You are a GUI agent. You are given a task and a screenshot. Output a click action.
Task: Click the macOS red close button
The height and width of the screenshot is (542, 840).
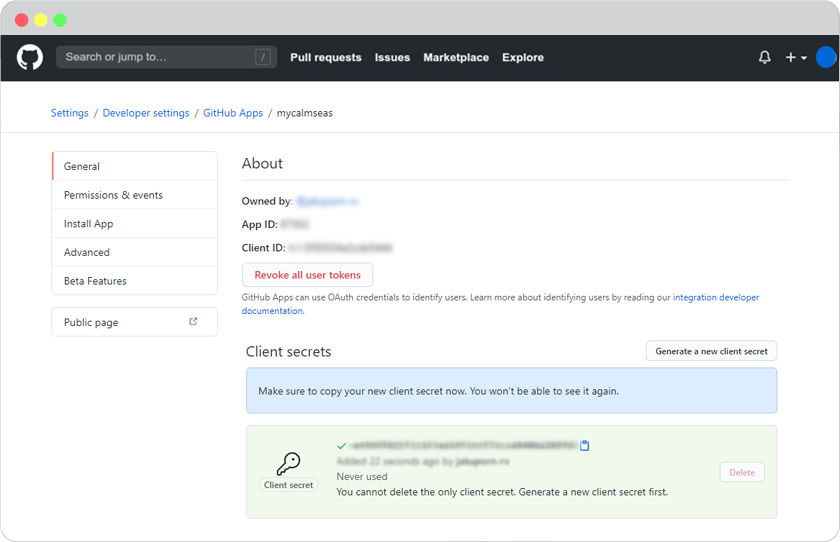pos(21,20)
